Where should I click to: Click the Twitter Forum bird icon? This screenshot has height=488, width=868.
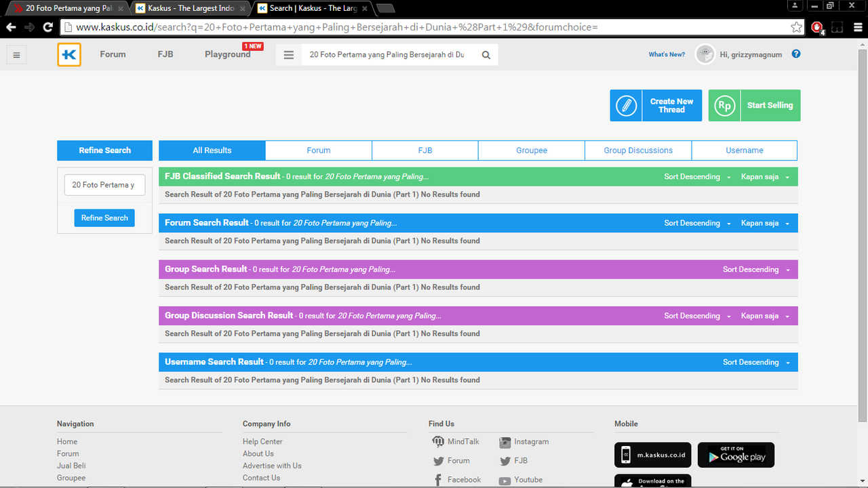pyautogui.click(x=438, y=461)
